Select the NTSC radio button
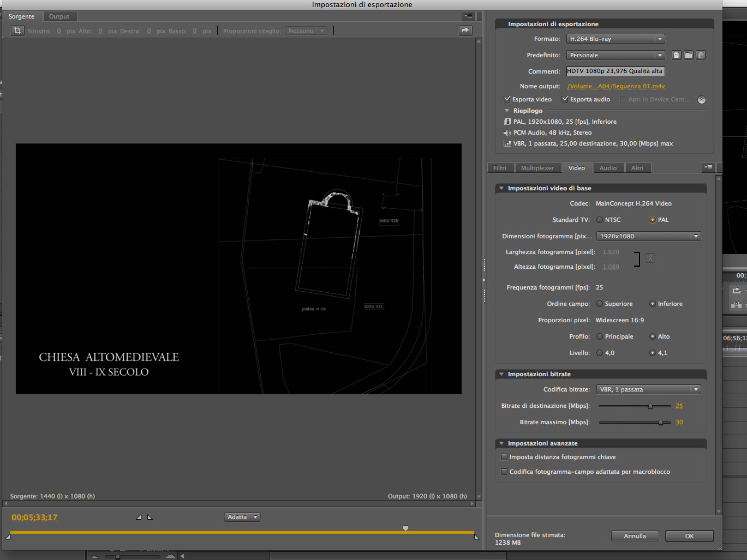747x560 pixels. click(x=600, y=220)
